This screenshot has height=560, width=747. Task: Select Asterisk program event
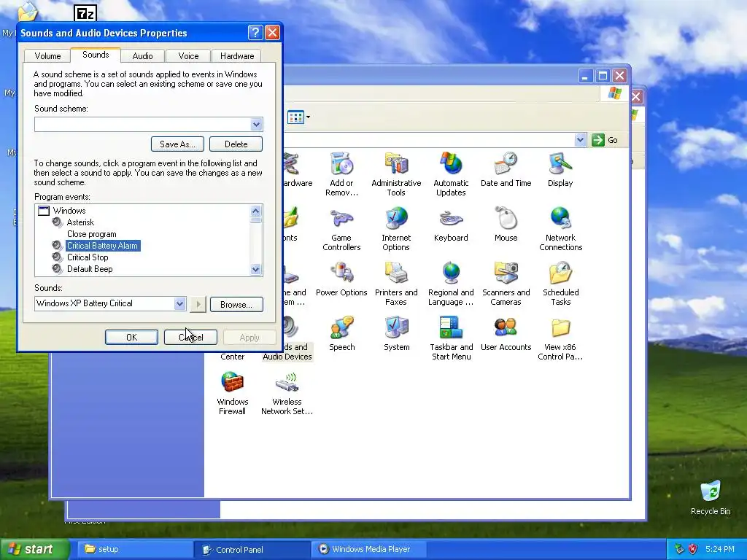80,222
